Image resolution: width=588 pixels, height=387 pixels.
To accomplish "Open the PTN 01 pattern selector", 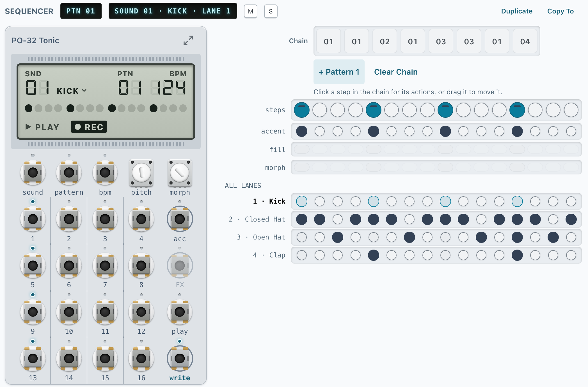I will pos(81,11).
